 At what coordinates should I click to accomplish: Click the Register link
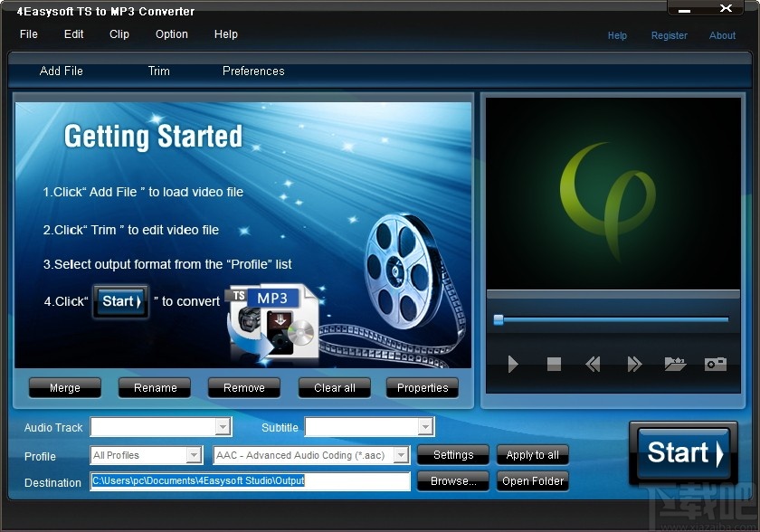coord(670,35)
